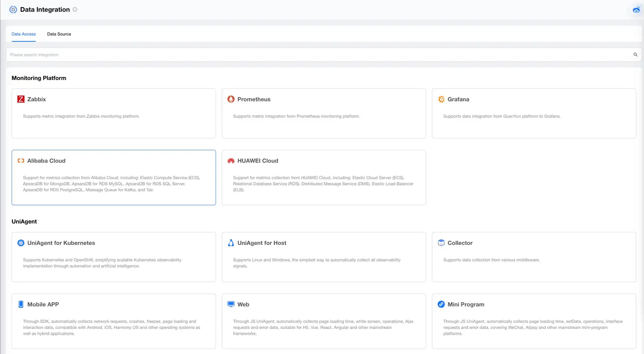Image resolution: width=644 pixels, height=354 pixels.
Task: Open the AI assistant icon at top right
Action: point(636,9)
